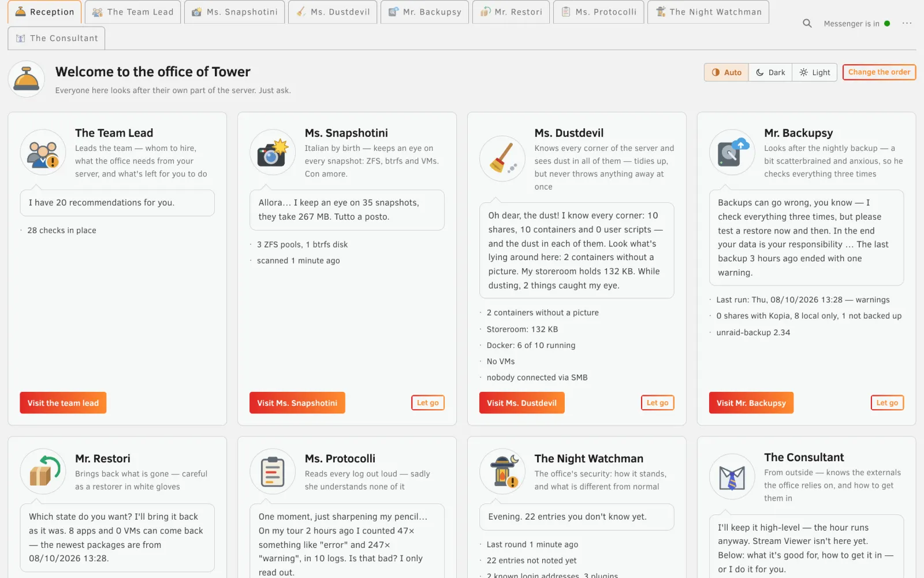Switch theme to Light
Screen dimensions: 924x578
(x=814, y=72)
